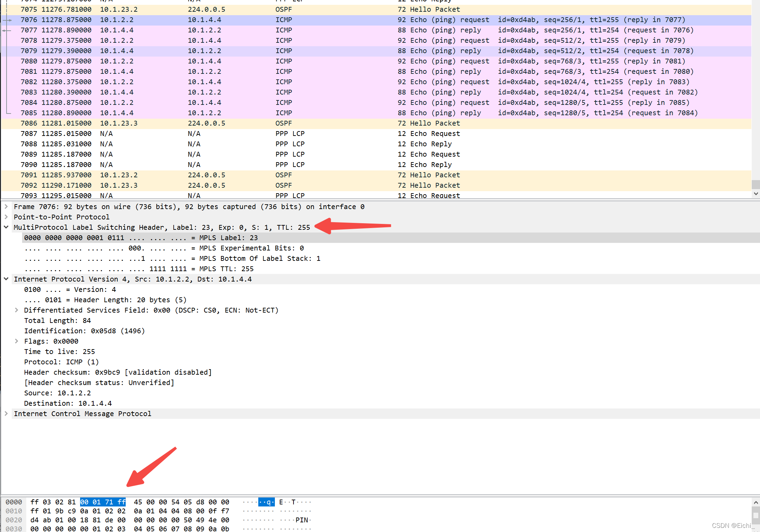Select packet 7077 Echo ping reply row

click(376, 30)
